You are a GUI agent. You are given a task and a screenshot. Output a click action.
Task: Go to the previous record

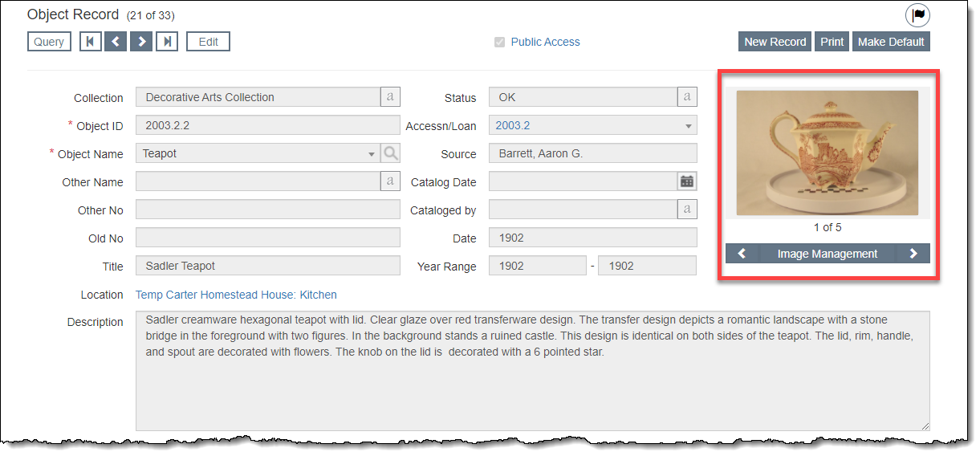click(x=116, y=42)
